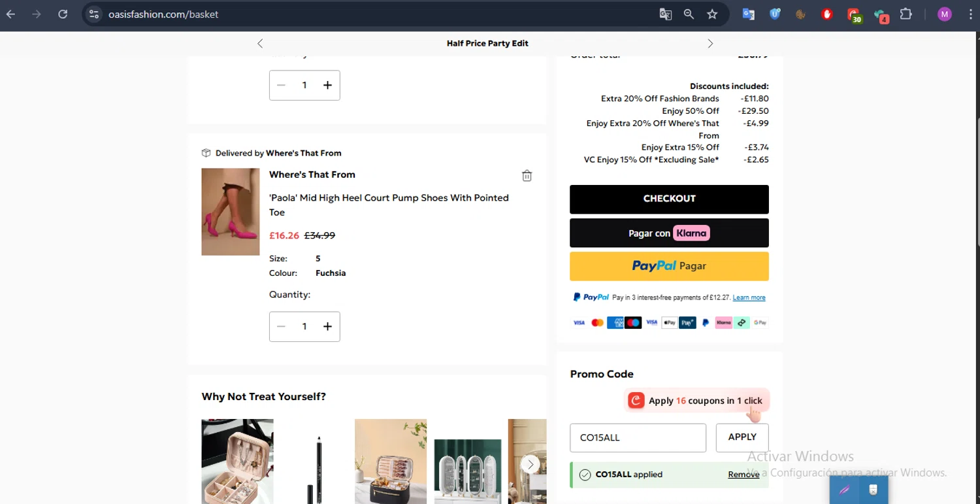Viewport: 980px width, 504px height.
Task: Delete the Paola shoes with trash icon
Action: click(x=527, y=175)
